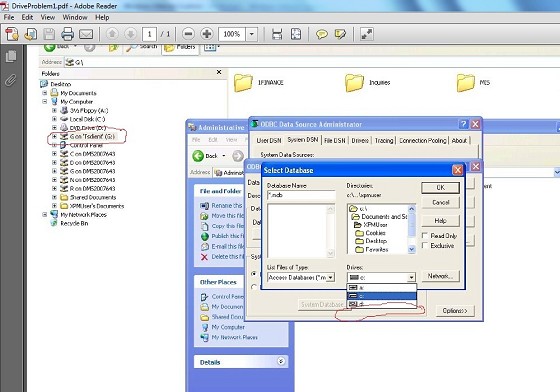Open the Edit menu
The width and height of the screenshot is (560, 392).
pos(27,17)
